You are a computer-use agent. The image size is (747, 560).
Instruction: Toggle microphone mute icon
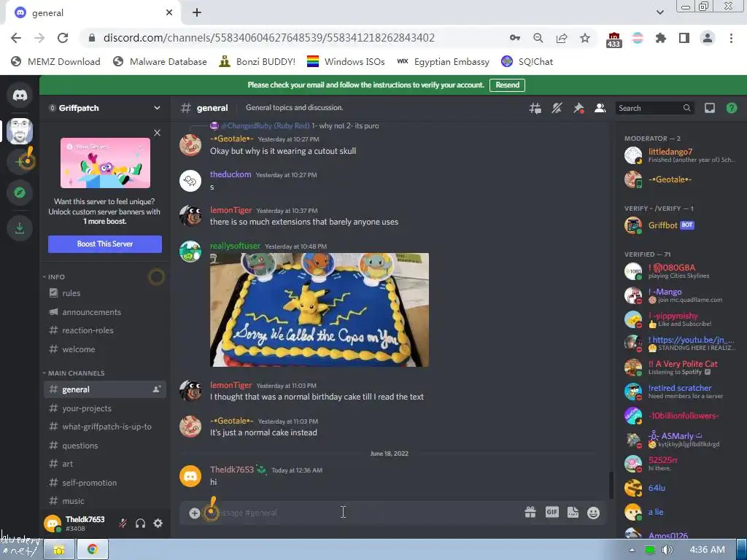[123, 524]
